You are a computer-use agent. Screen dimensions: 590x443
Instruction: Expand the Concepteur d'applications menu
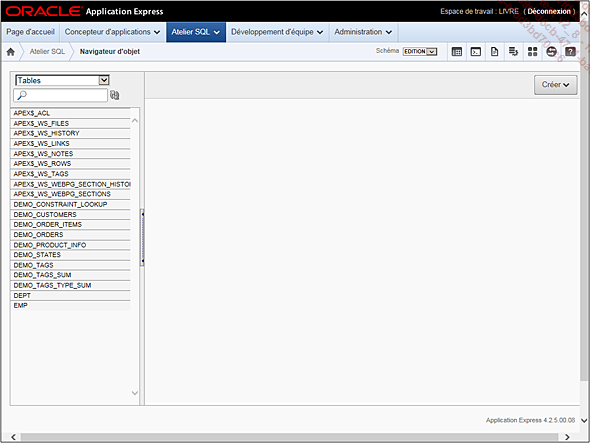112,32
